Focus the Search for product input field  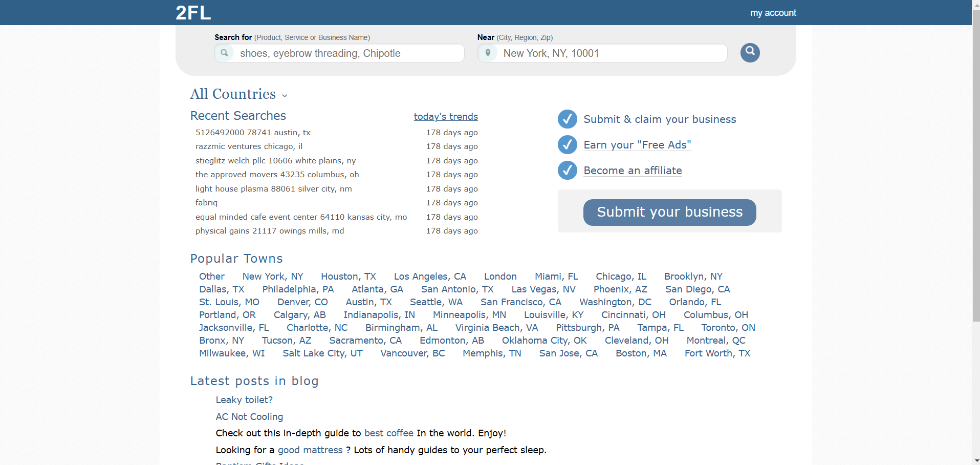tap(339, 53)
